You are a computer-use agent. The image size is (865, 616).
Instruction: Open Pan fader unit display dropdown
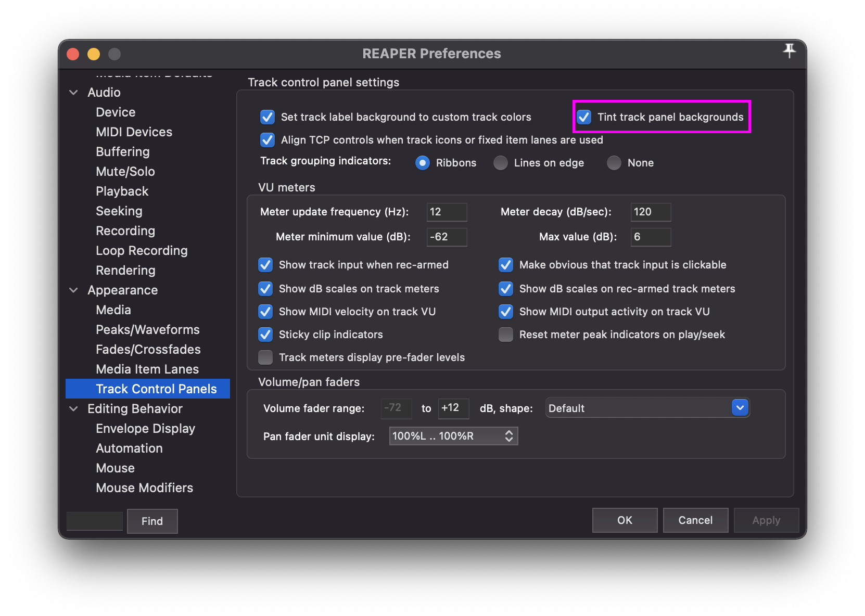[x=453, y=436]
